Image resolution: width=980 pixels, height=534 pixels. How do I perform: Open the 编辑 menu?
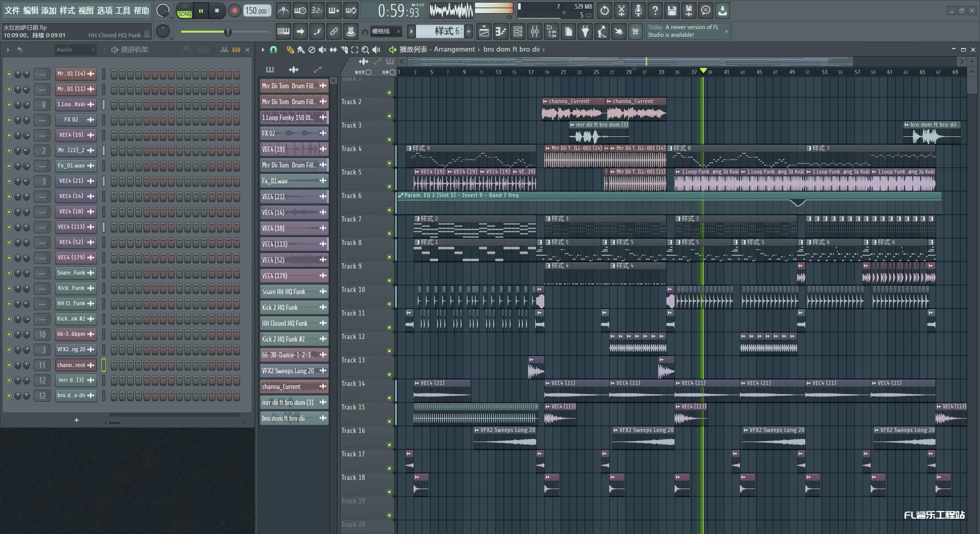coord(30,10)
